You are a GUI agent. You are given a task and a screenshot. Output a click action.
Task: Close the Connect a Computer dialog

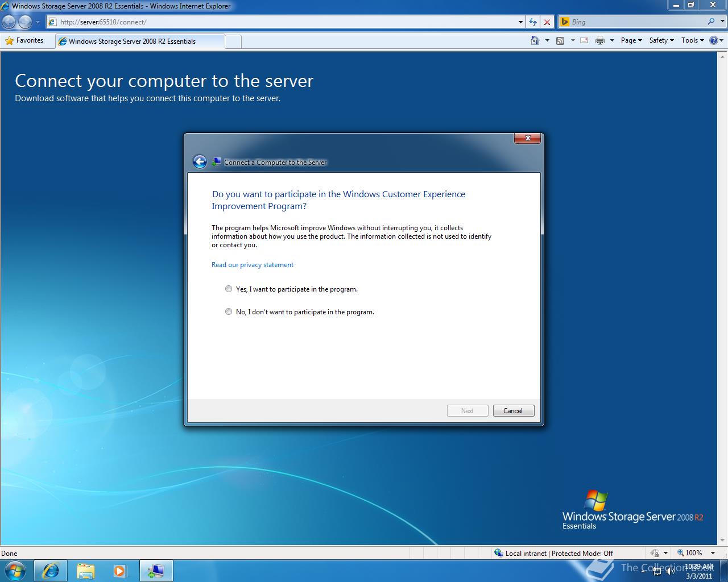tap(528, 138)
